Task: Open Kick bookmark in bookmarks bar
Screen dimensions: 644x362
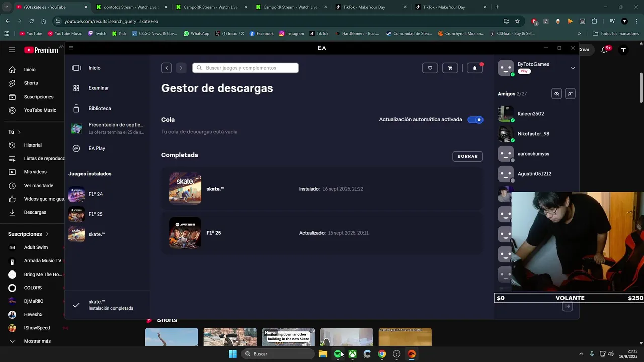Action: (119, 34)
